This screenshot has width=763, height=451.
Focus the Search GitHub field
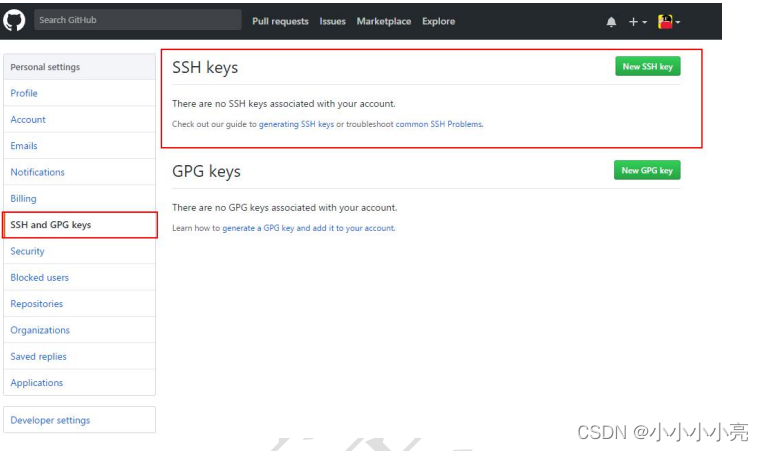pyautogui.click(x=138, y=20)
